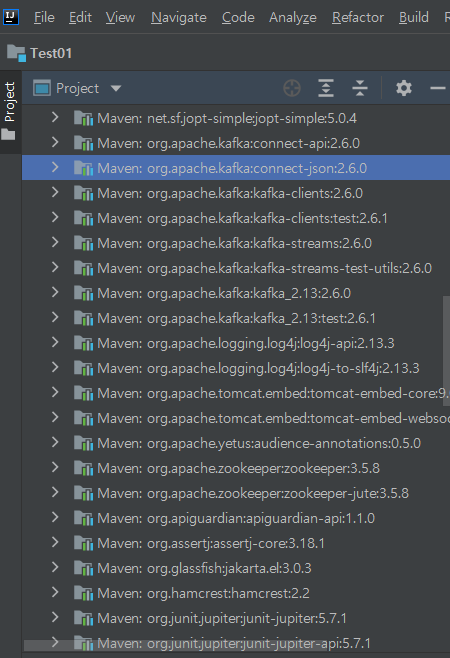Expand the hamcrest:2.2 library node
Viewport: 450px width, 658px height.
tap(55, 592)
